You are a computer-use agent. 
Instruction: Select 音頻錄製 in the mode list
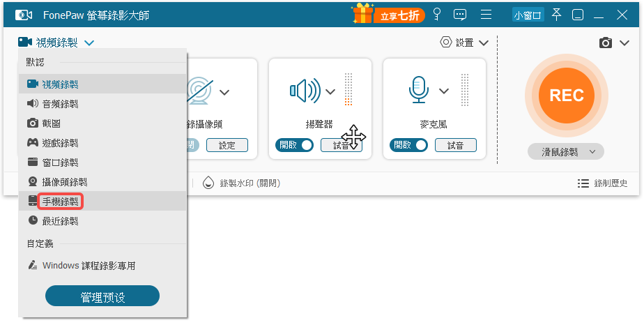click(x=102, y=103)
